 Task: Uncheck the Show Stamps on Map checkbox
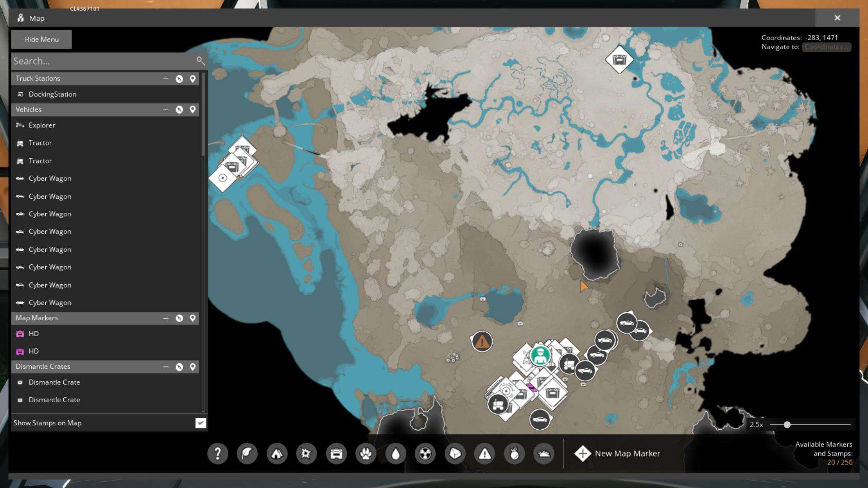tap(201, 423)
